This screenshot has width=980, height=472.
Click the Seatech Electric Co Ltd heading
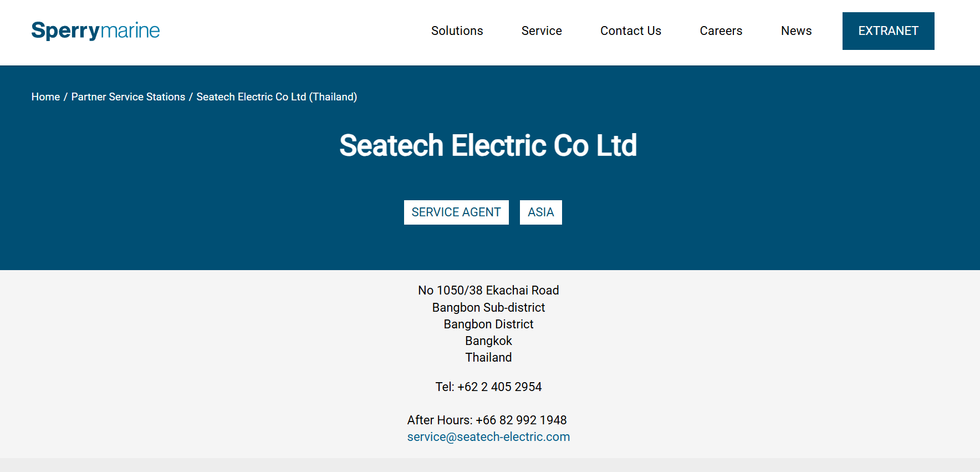tap(488, 145)
